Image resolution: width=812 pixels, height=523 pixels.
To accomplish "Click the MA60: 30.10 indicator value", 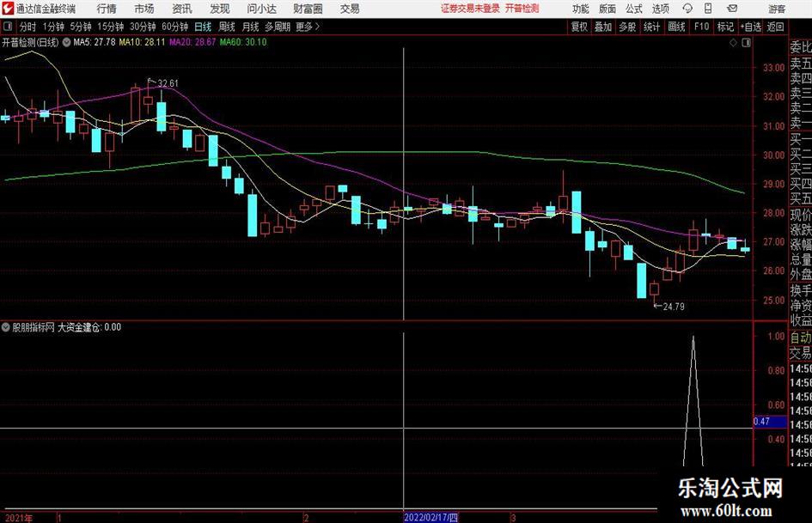I will pos(243,42).
